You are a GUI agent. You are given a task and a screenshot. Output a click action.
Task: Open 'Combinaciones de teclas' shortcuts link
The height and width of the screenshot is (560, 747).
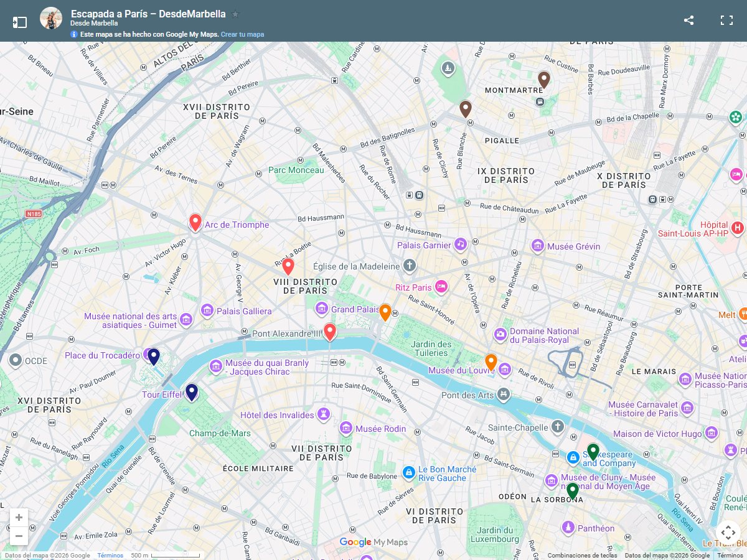(582, 556)
